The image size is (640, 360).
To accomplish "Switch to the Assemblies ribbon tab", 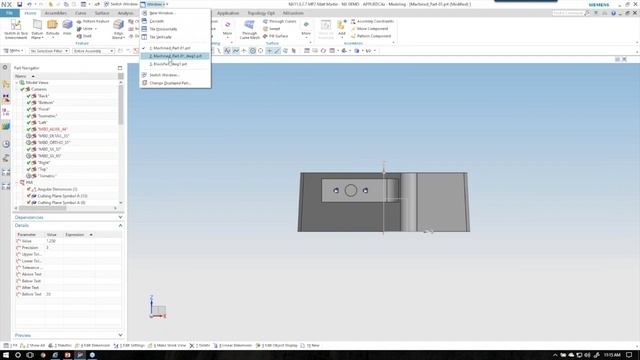I will [56, 13].
